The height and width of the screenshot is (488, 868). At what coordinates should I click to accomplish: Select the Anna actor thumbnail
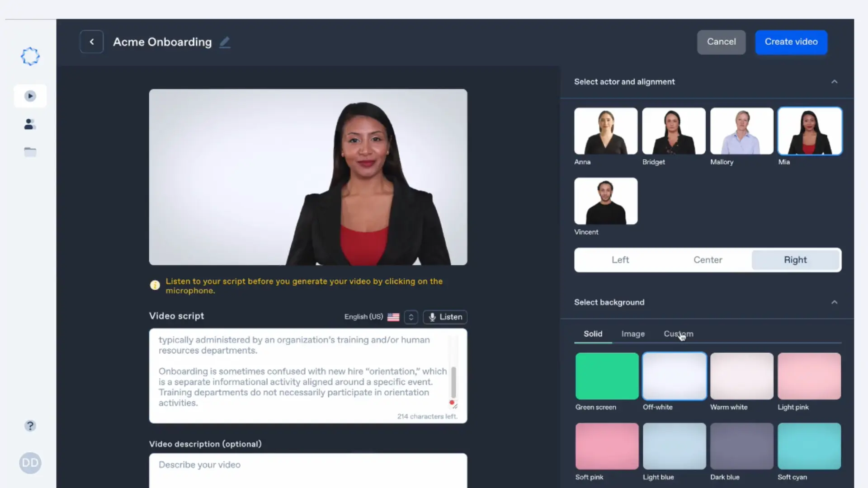coord(606,131)
